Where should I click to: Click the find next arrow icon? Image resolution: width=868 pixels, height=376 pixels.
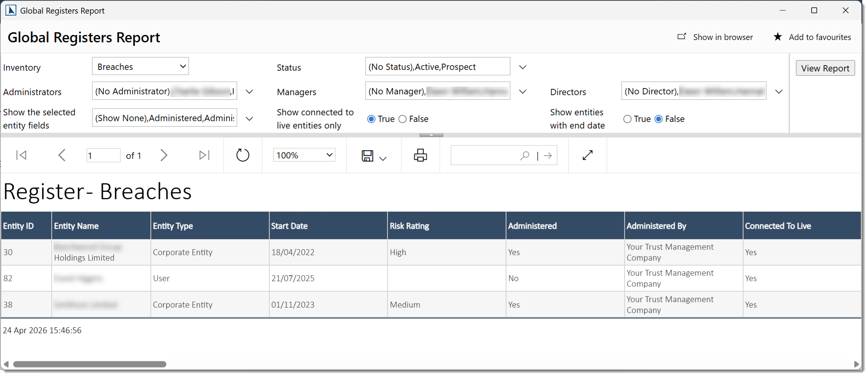(548, 156)
